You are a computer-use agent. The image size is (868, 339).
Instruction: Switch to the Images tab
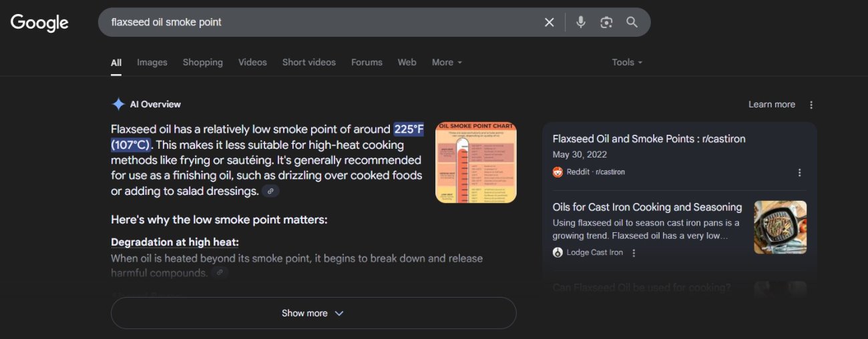click(152, 62)
